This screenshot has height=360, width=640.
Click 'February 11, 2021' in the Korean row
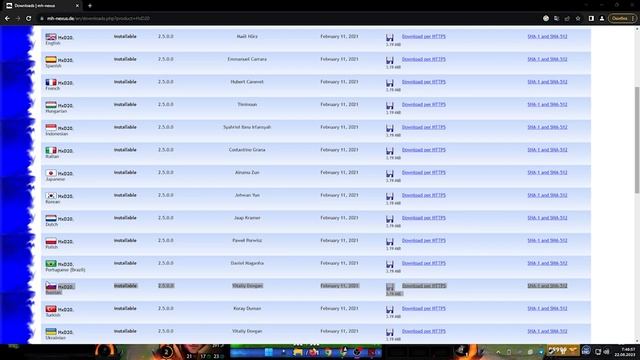(x=339, y=195)
